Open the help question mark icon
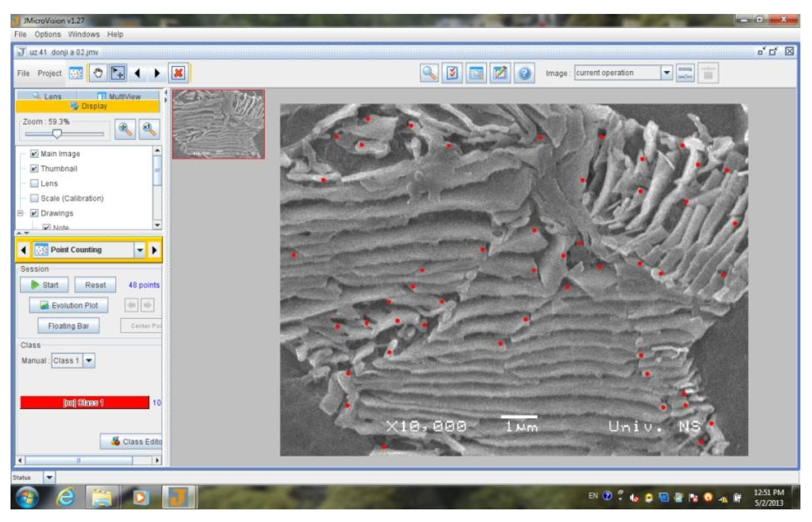The image size is (812, 522). [x=524, y=73]
